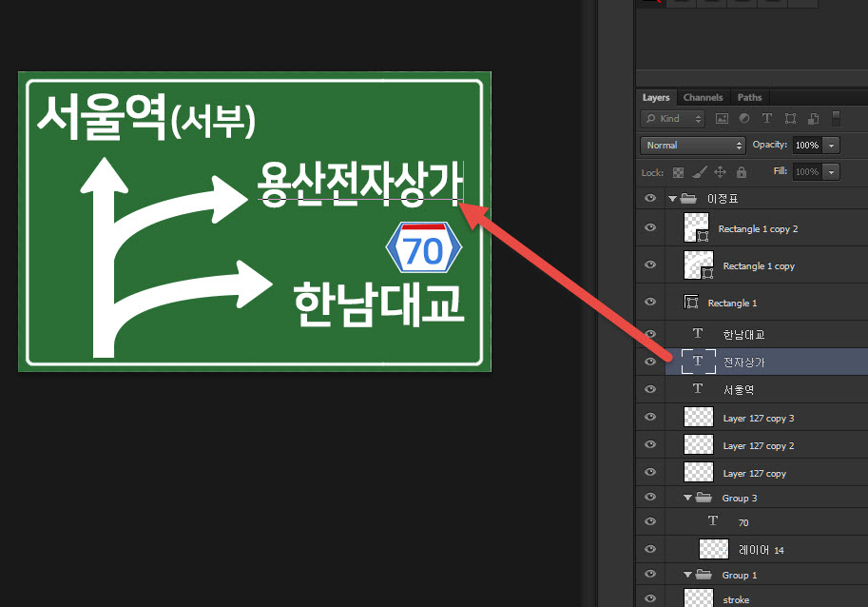The height and width of the screenshot is (607, 868).
Task: Switch to the Layers tab
Action: point(656,97)
